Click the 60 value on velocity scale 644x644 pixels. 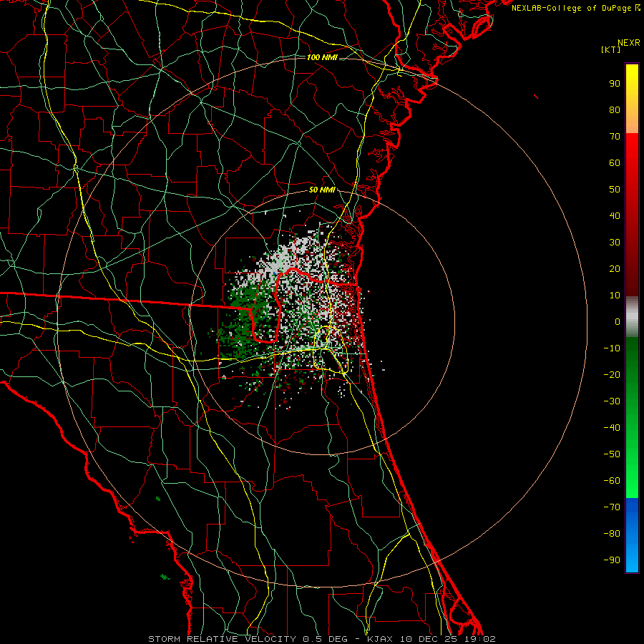point(615,163)
